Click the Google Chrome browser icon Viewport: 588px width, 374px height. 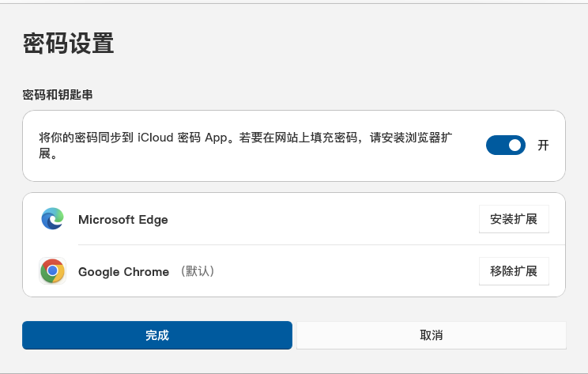[x=53, y=271]
